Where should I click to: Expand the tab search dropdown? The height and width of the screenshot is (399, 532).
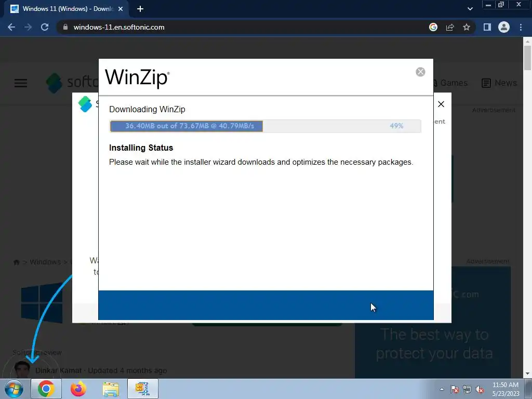pyautogui.click(x=470, y=9)
